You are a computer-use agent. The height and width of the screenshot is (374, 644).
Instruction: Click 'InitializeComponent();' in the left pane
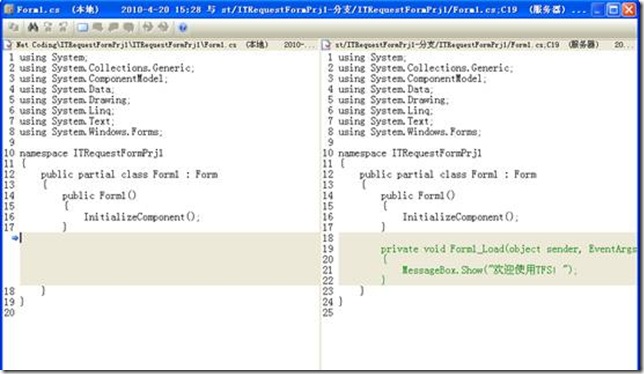(142, 217)
